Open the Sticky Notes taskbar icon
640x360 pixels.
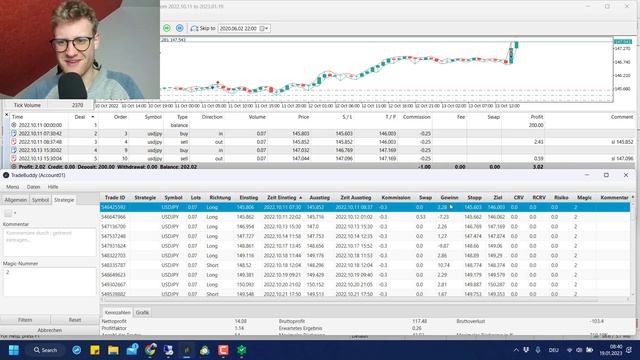pyautogui.click(x=95, y=350)
